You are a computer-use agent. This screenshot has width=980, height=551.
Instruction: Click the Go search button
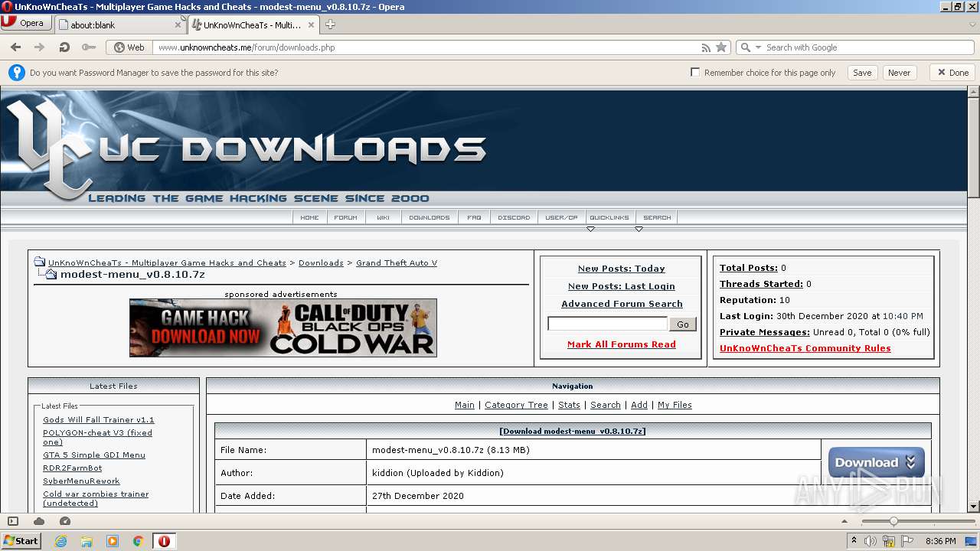(683, 324)
